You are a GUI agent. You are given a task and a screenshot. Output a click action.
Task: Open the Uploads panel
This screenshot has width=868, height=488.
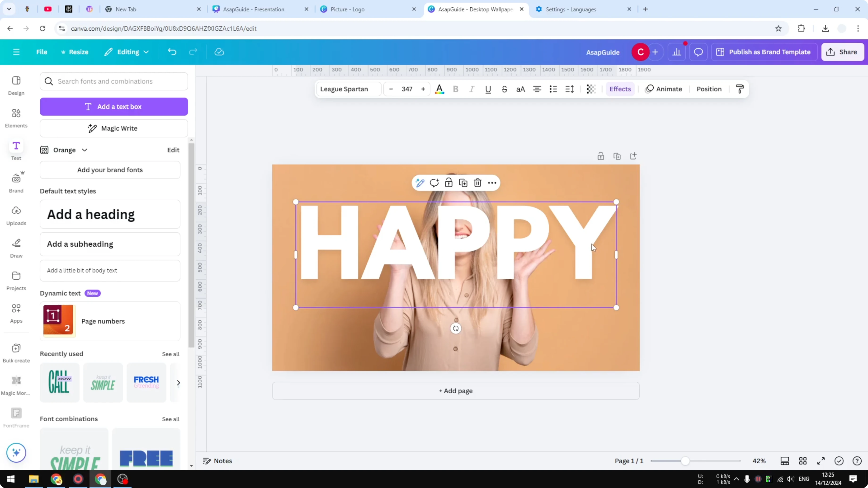click(16, 215)
